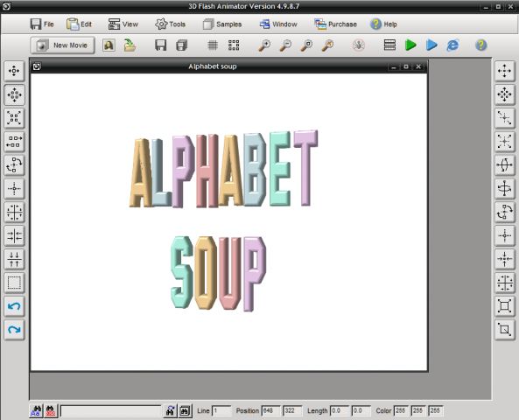Click the zoom in magnifier icon
This screenshot has width=519, height=420.
pyautogui.click(x=264, y=45)
